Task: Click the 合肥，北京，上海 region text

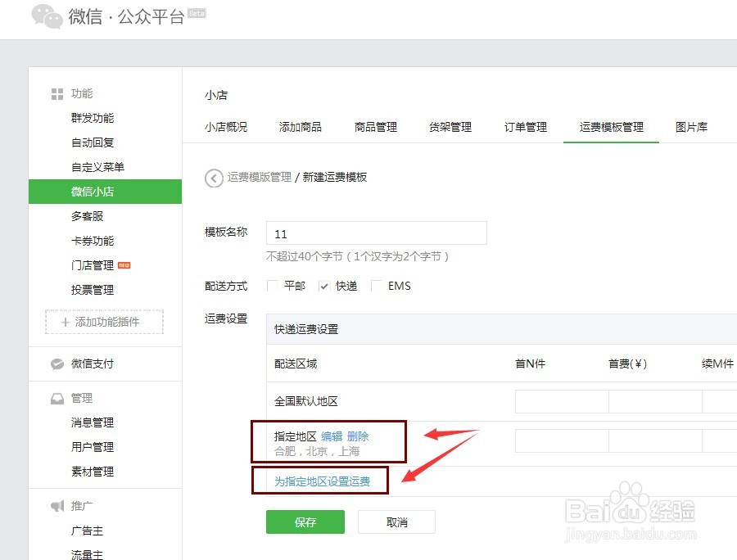Action: pyautogui.click(x=317, y=451)
